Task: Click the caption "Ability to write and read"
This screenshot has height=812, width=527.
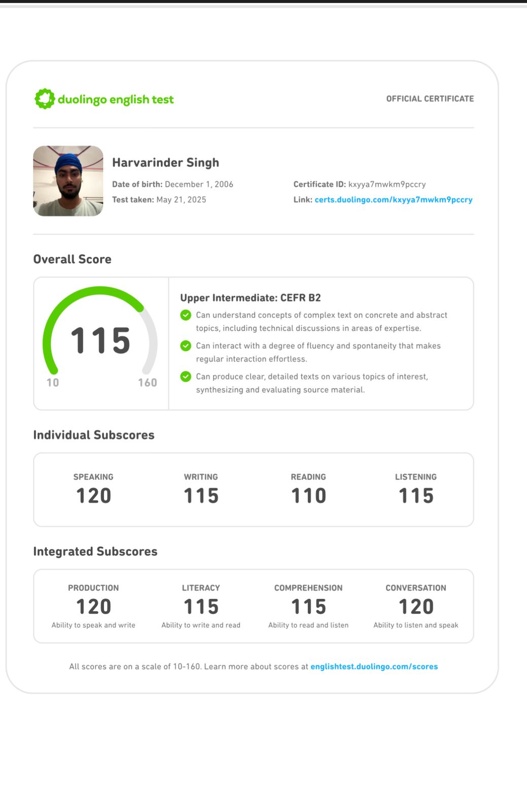Action: [x=201, y=625]
